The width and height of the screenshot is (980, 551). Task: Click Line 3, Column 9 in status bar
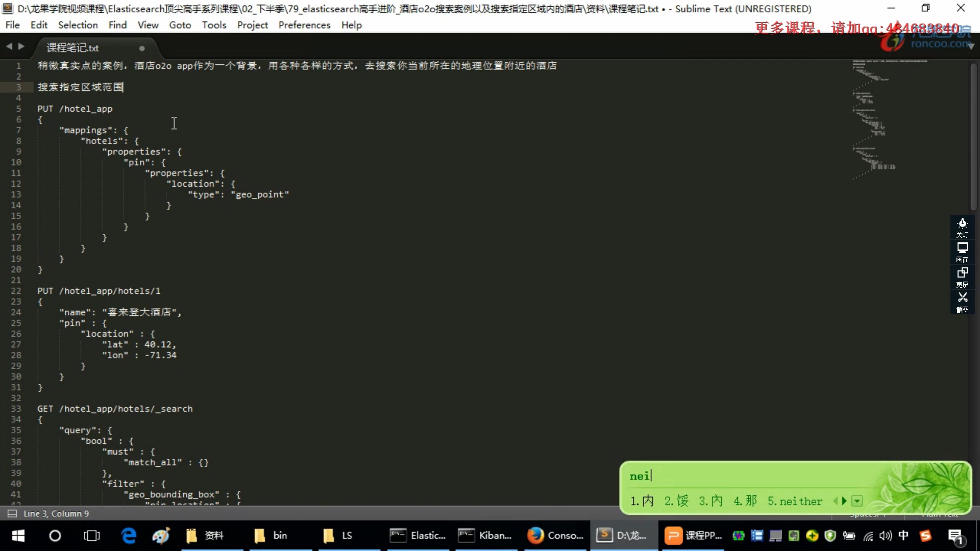pos(56,513)
